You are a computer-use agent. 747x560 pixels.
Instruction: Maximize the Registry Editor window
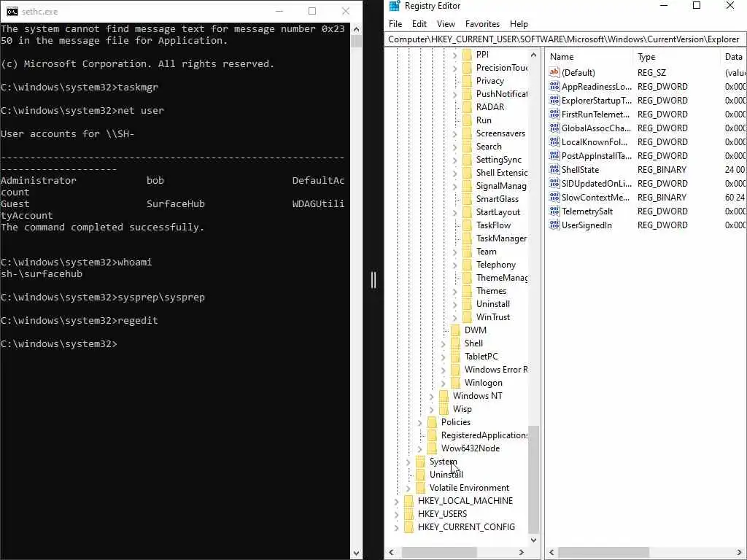[697, 6]
